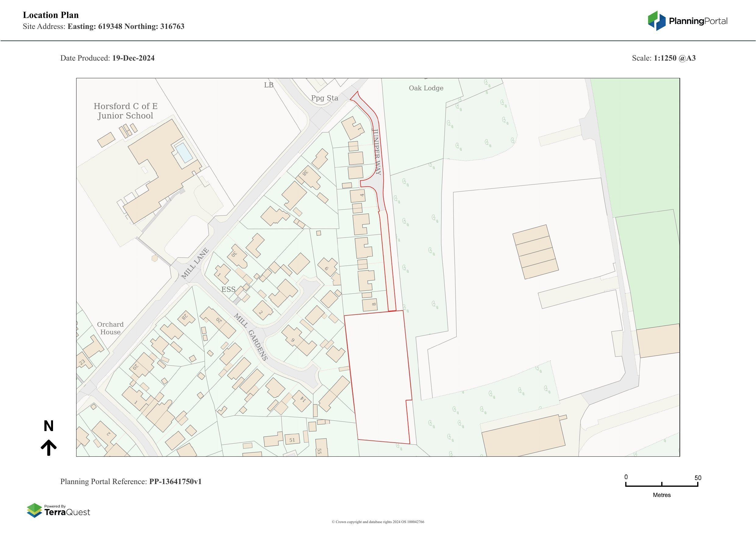Viewport: 756px width, 534px height.
Task: Click the Scale 1:1250 @A3 text
Action: (663, 58)
